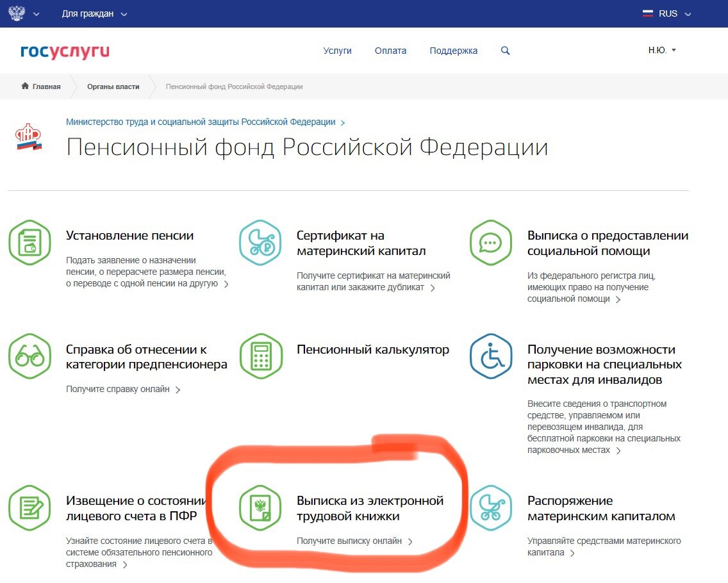Image resolution: width=728 pixels, height=583 pixels.
Task: Open 'Сертификат на материнский капитал' title
Action: pyautogui.click(x=361, y=243)
